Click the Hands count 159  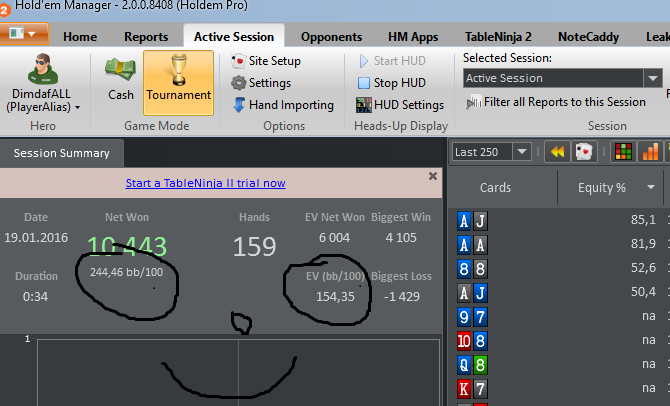[255, 247]
